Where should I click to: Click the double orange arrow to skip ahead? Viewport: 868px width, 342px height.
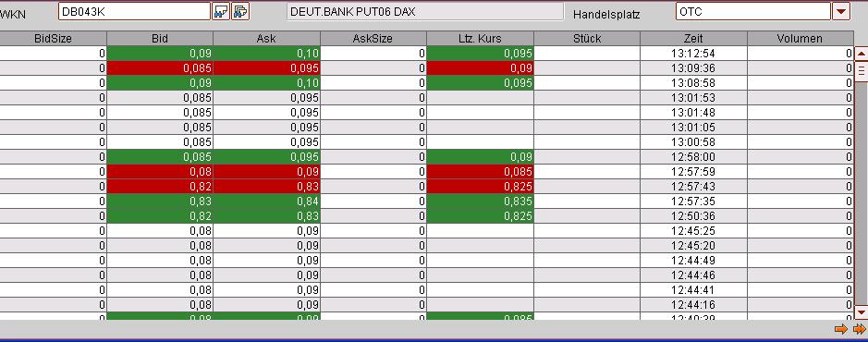(x=859, y=329)
